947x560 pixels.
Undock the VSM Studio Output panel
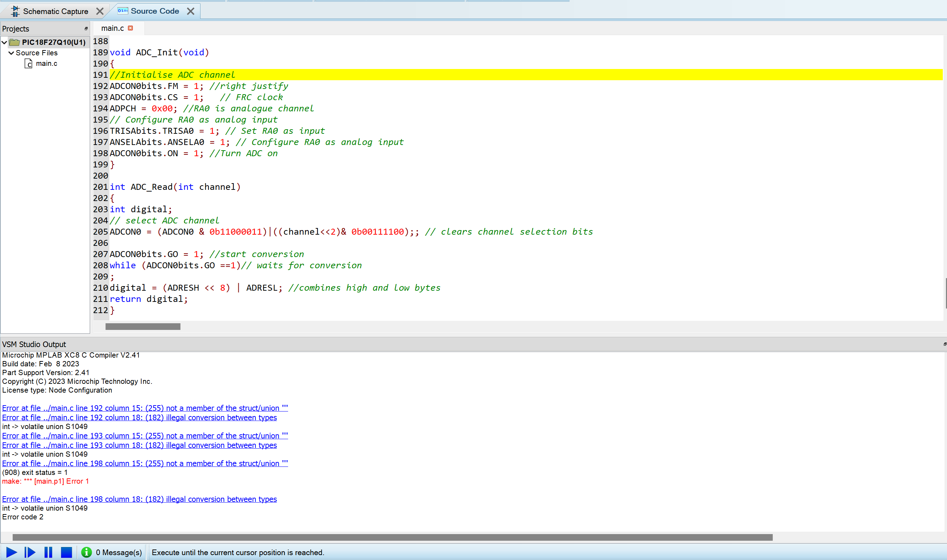click(944, 344)
